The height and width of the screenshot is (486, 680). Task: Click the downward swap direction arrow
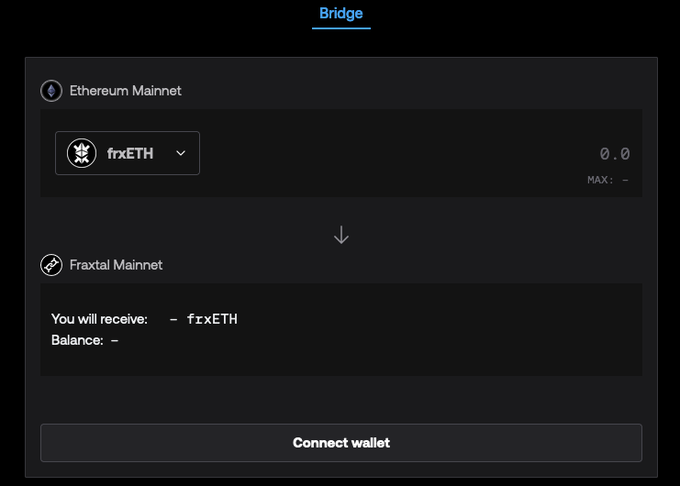[341, 235]
